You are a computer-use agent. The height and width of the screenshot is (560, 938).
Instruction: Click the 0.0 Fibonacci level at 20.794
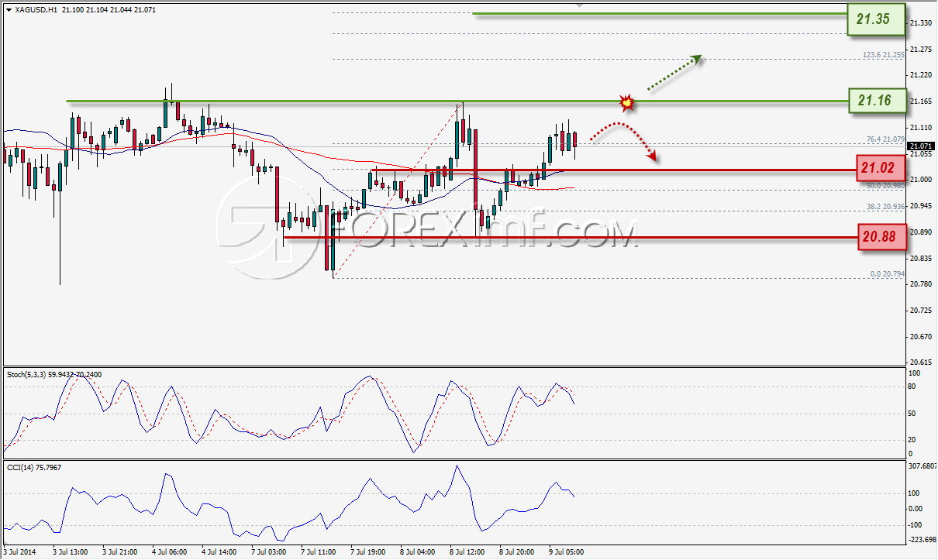pyautogui.click(x=888, y=273)
